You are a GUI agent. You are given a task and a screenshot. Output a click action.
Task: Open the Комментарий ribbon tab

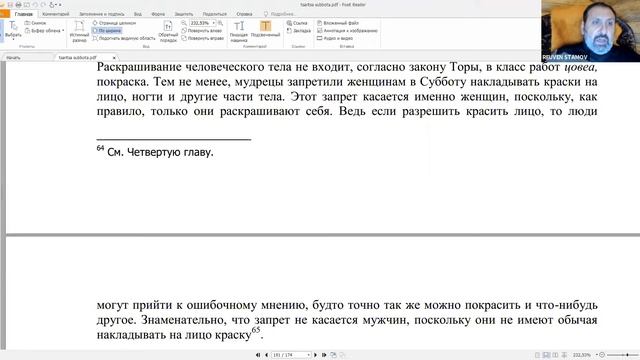56,14
